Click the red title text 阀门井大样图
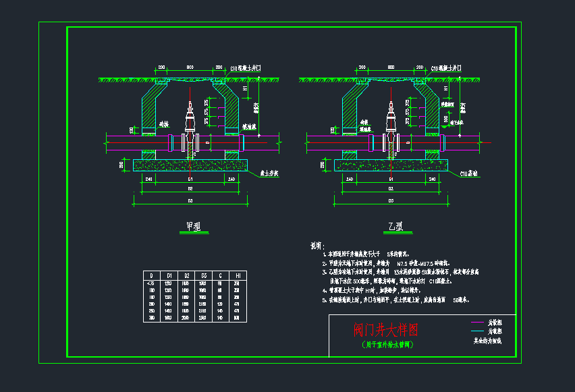Viewport: 575px width, 392px height. pos(385,330)
